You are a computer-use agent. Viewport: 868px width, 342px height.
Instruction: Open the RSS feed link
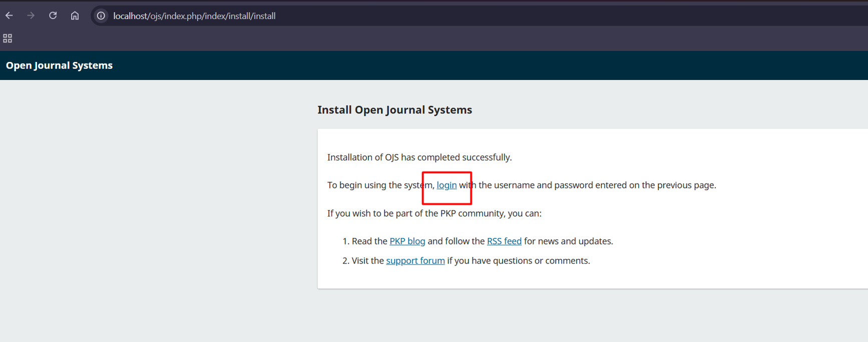tap(504, 241)
